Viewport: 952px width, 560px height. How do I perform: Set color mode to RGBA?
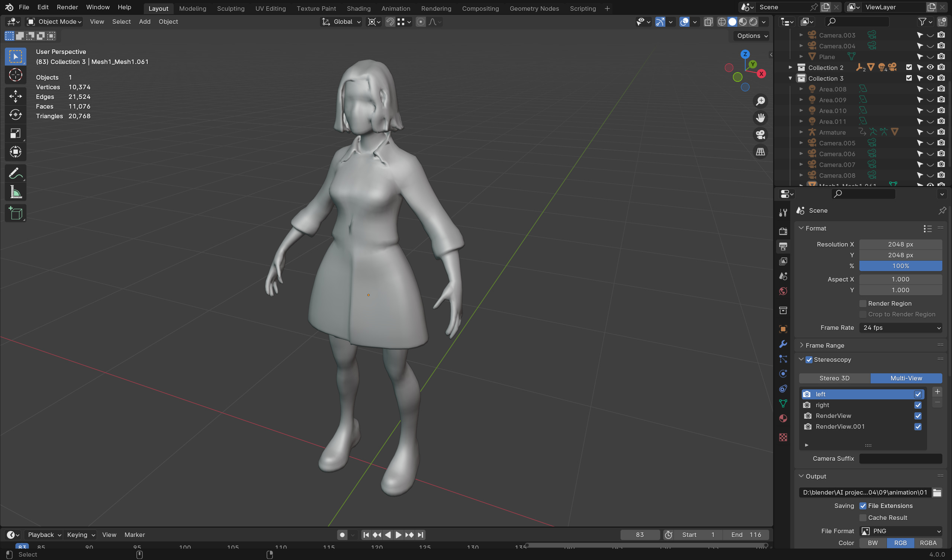[928, 543]
